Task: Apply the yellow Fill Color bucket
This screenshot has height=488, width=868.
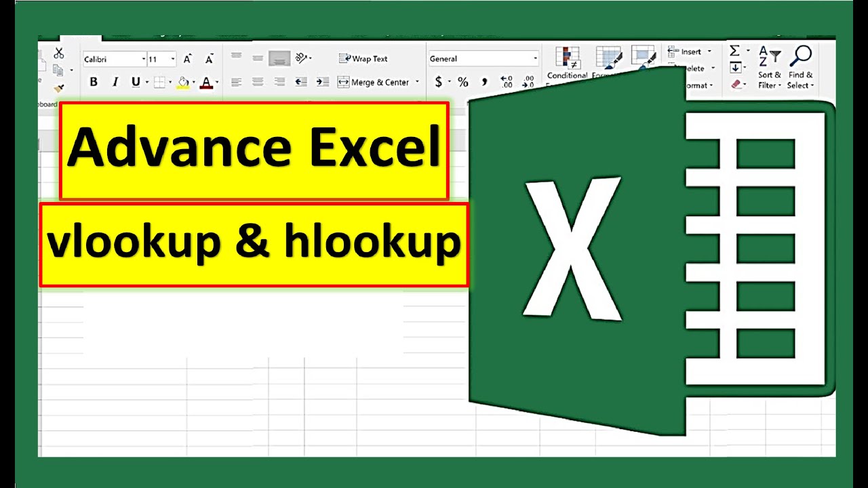Action: coord(183,83)
